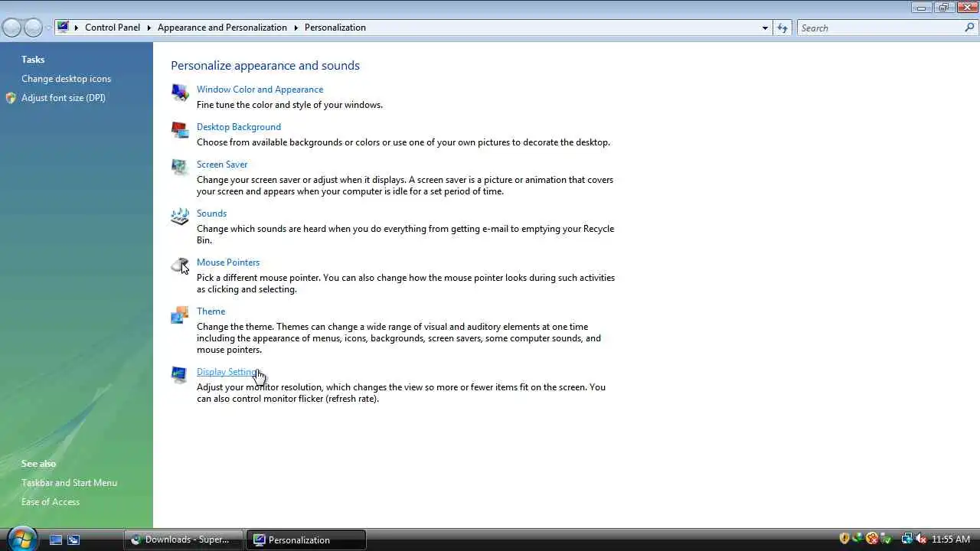Click the Sounds musical notes icon

pyautogui.click(x=180, y=217)
